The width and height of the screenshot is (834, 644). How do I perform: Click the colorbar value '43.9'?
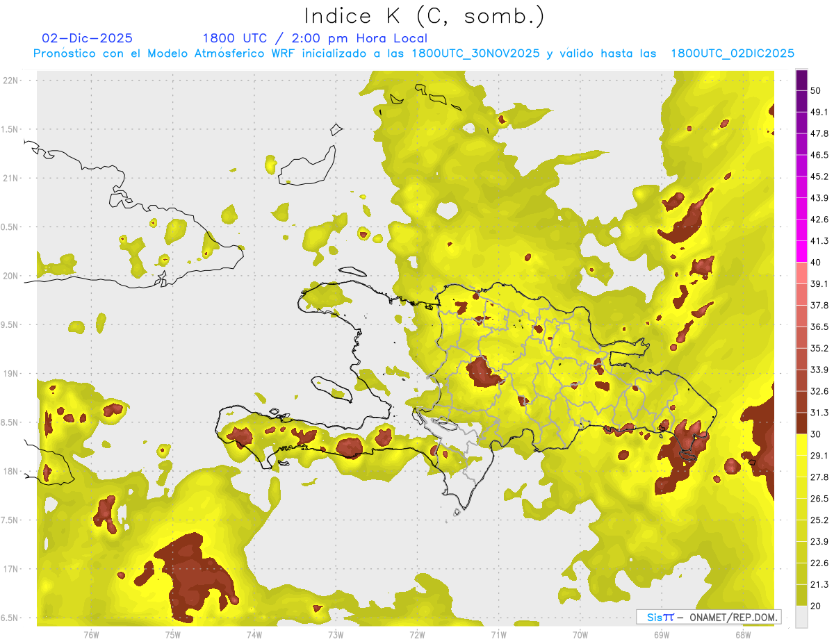coord(819,198)
